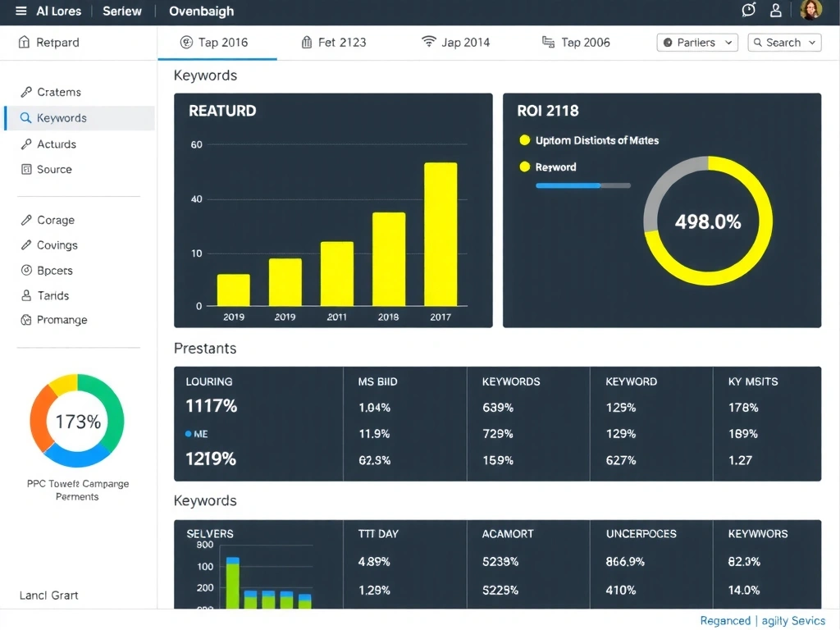The height and width of the screenshot is (630, 840).
Task: Open the hamburger menu icon
Action: (21, 11)
